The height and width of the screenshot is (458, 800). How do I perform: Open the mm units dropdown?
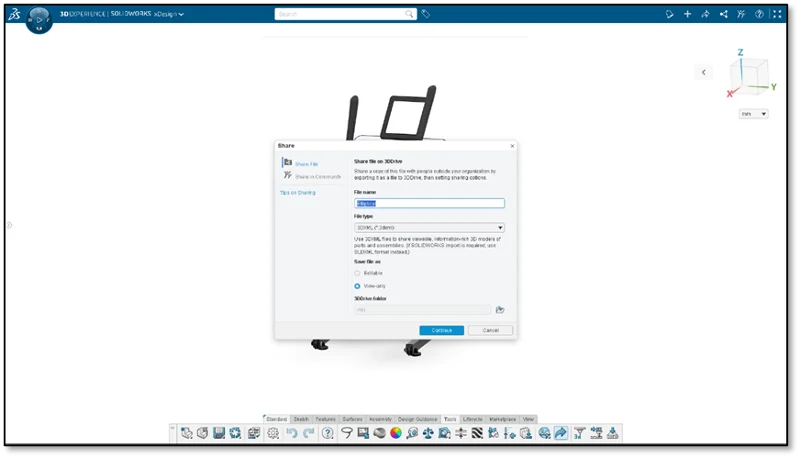tap(753, 114)
